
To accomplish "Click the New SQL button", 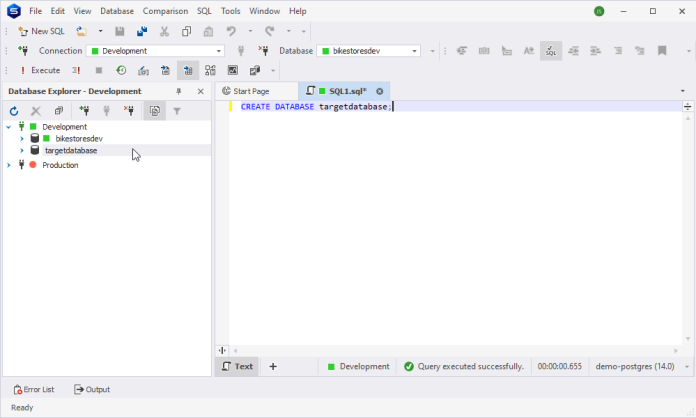I will pyautogui.click(x=41, y=31).
